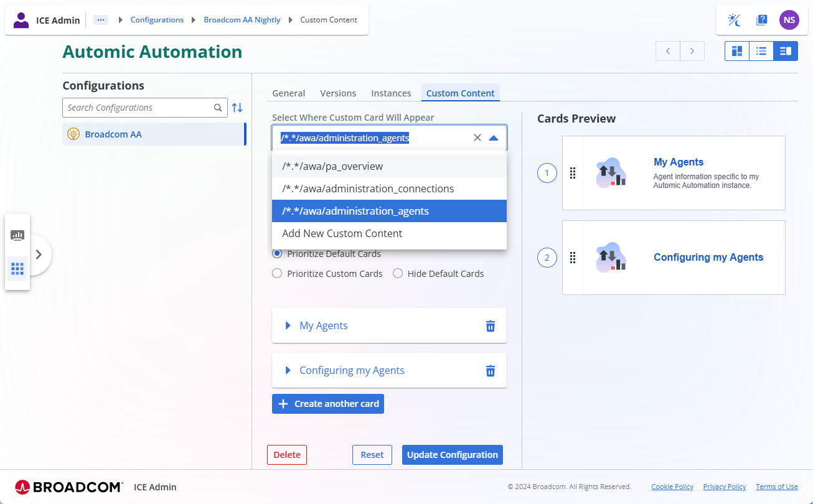Switch to the list view layout icon

[x=761, y=51]
